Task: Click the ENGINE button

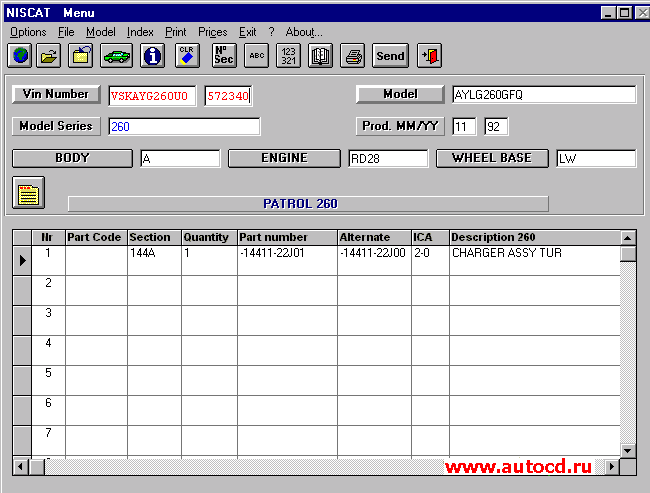Action: tap(284, 158)
